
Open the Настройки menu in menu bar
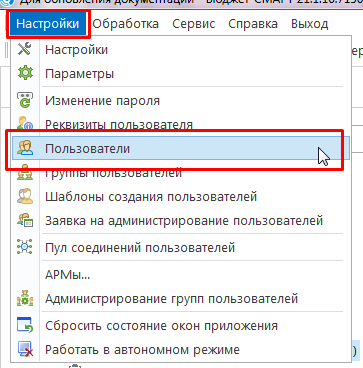pyautogui.click(x=48, y=24)
